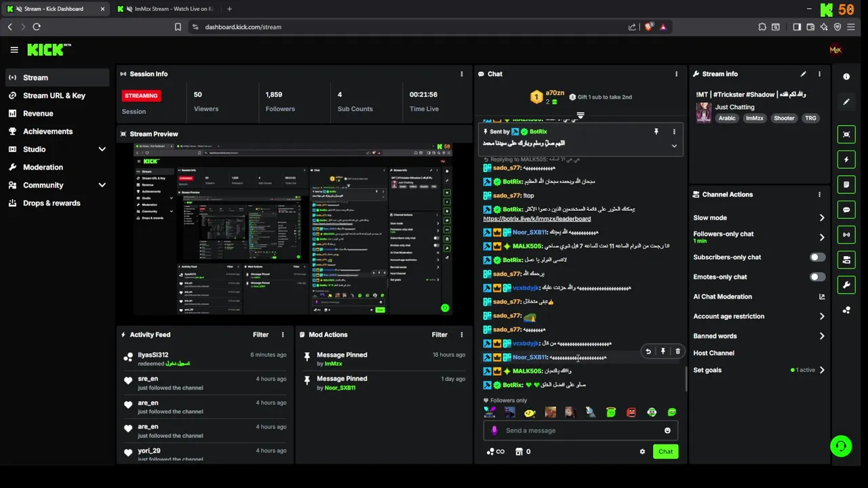This screenshot has height=488, width=868.
Task: Open Banned words chevron
Action: (822, 336)
